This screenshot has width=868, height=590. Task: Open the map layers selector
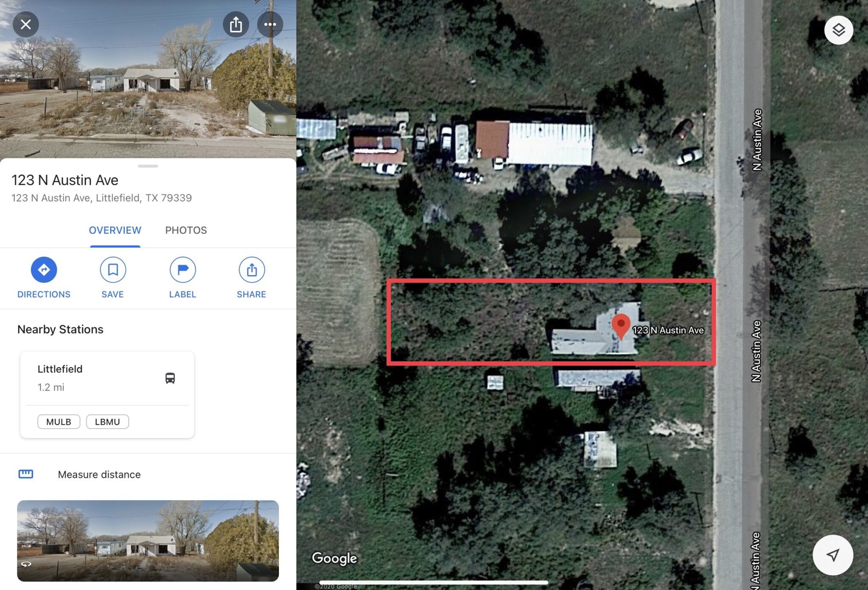tap(838, 30)
